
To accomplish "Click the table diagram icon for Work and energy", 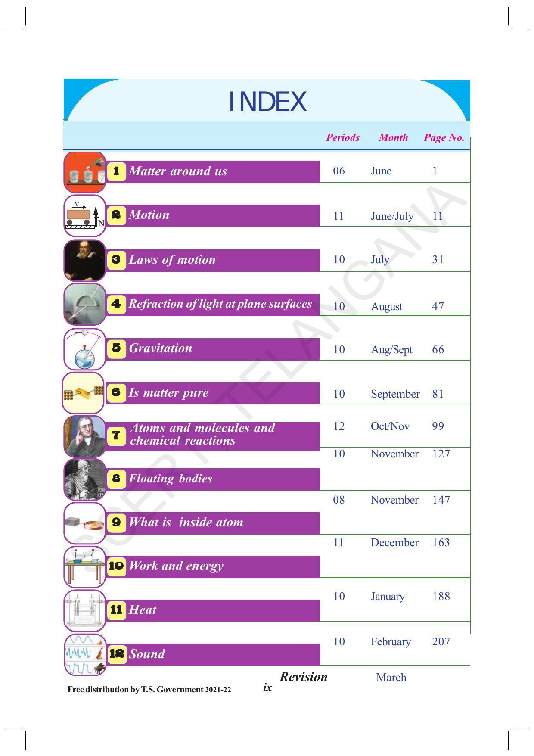I will pyautogui.click(x=85, y=567).
